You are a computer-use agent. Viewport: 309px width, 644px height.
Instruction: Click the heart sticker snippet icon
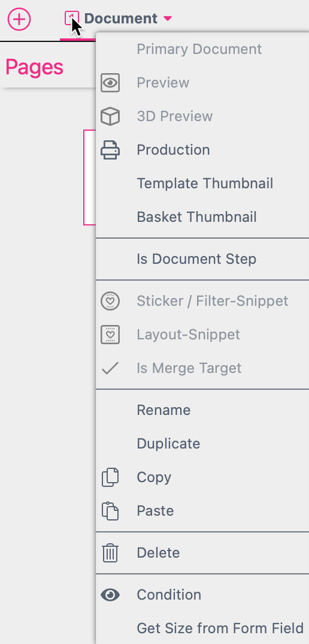point(110,301)
